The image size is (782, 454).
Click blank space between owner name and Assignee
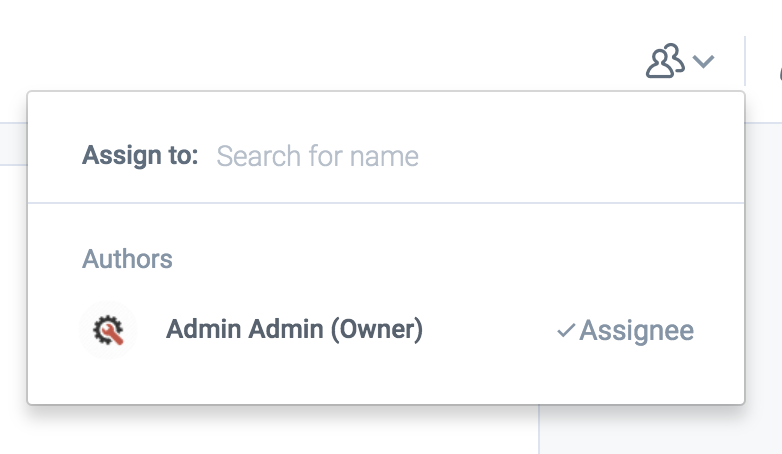(x=488, y=330)
